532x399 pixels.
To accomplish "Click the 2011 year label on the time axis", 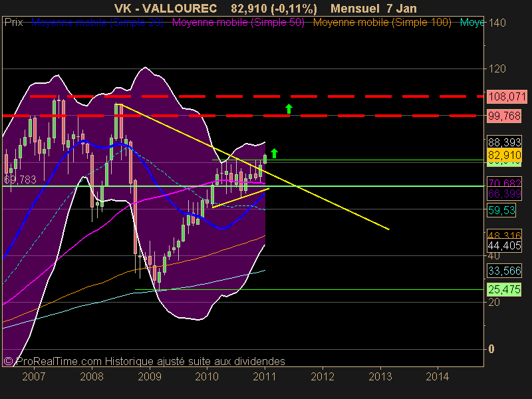I will (265, 376).
